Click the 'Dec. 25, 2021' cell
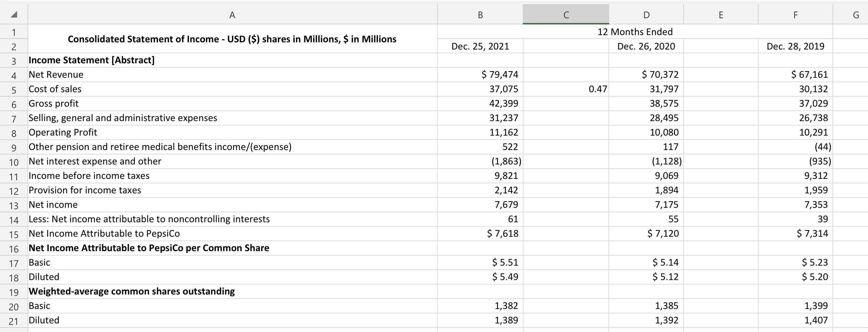Viewport: 868px width, 332px height. (x=480, y=46)
